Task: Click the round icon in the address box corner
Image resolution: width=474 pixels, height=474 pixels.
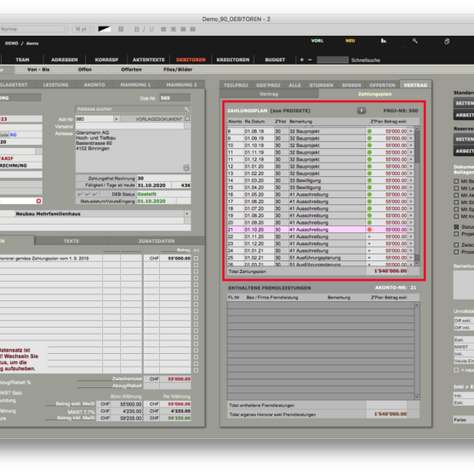Action: (x=186, y=167)
